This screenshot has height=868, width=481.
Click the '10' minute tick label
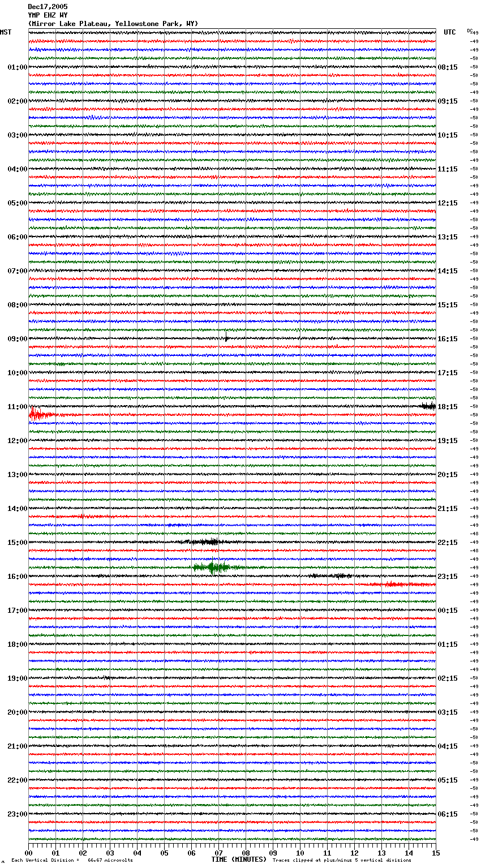click(300, 853)
